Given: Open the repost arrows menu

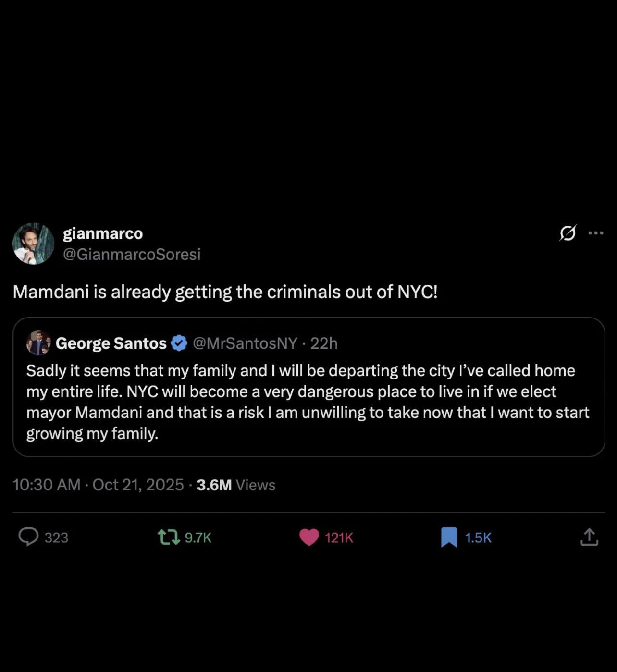Looking at the screenshot, I should (169, 537).
